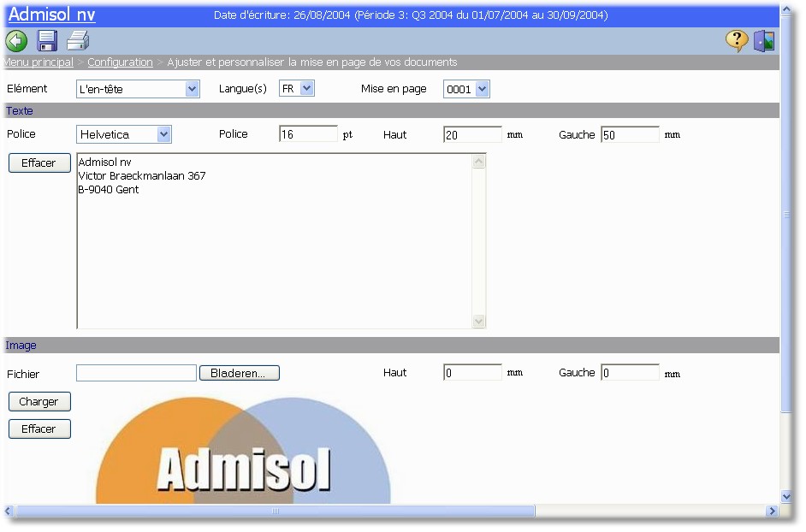
Task: Click the Fichier file path field
Action: point(136,373)
